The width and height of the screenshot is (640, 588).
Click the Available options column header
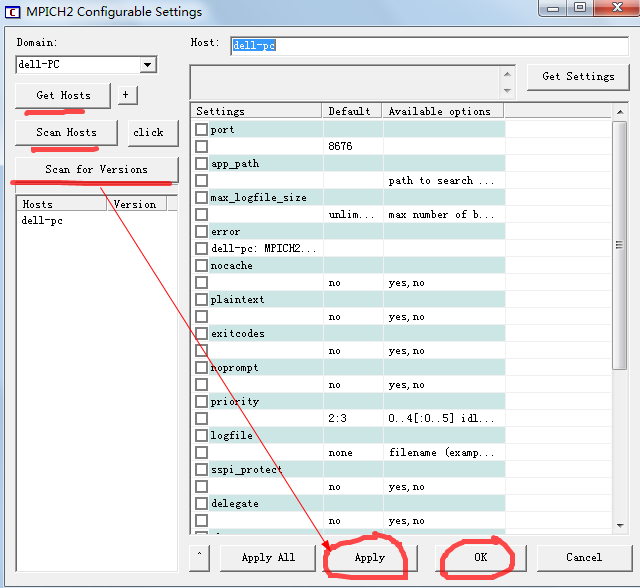point(443,111)
